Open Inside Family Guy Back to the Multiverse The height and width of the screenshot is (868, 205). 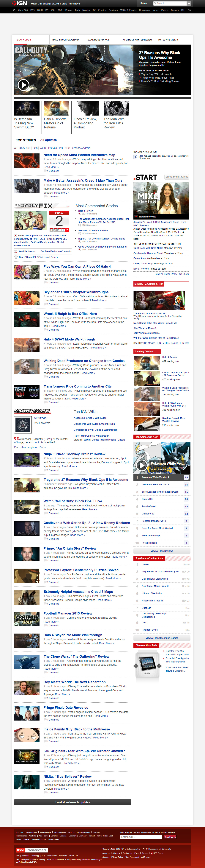click(x=77, y=729)
